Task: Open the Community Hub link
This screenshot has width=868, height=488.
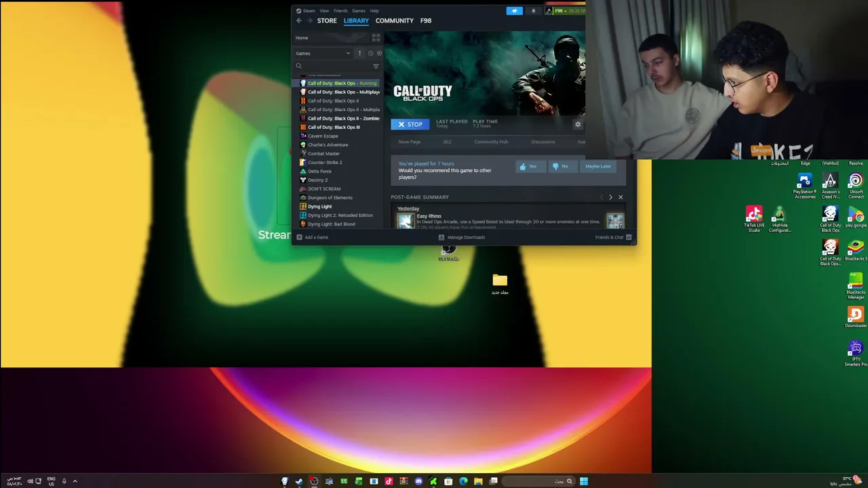Action: pyautogui.click(x=491, y=142)
